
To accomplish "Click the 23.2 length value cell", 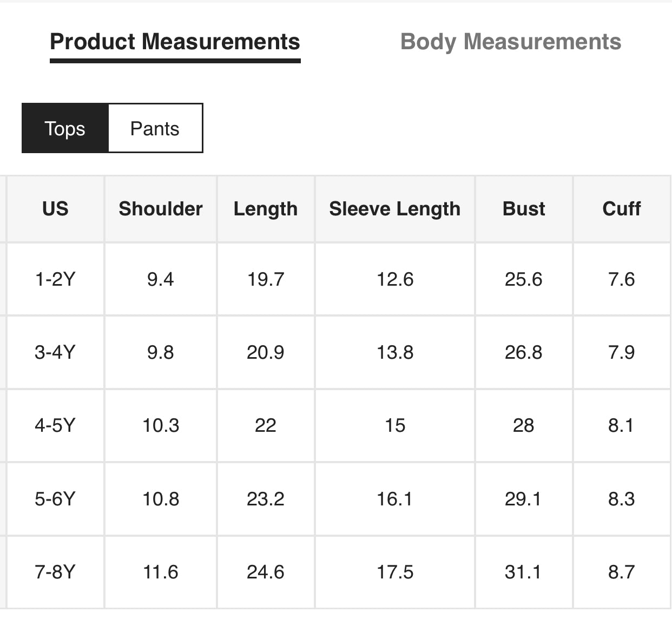I will click(266, 499).
